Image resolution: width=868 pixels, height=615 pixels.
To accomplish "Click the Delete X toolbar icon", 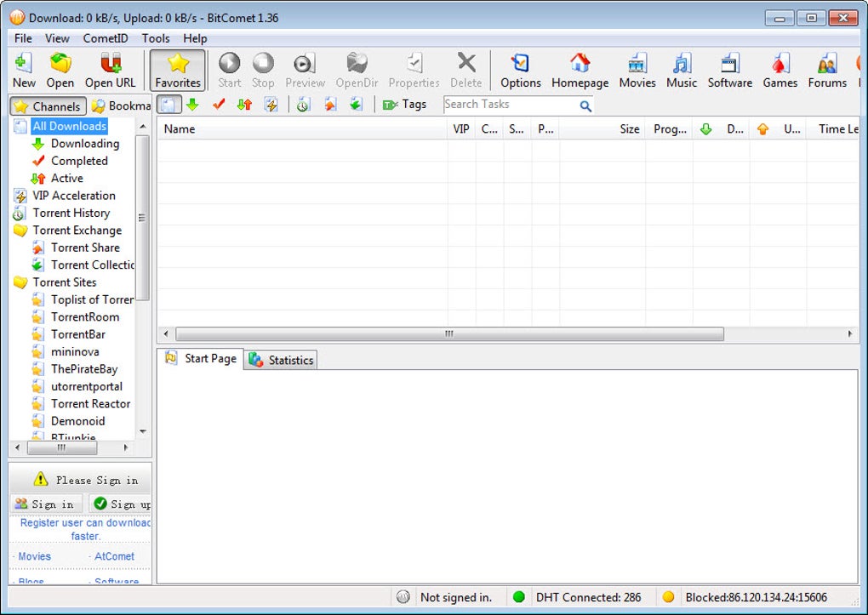I will click(466, 71).
